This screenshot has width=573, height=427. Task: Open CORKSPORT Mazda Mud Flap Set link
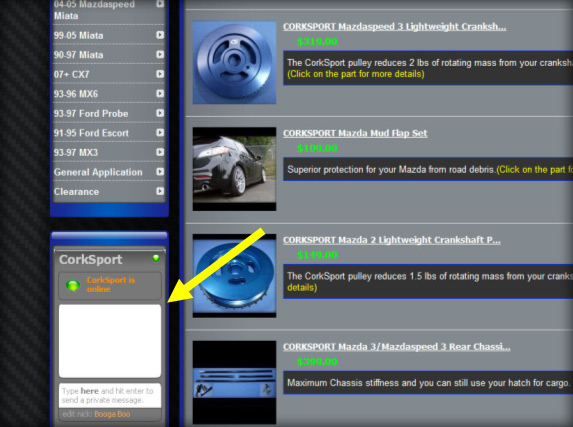tap(355, 133)
